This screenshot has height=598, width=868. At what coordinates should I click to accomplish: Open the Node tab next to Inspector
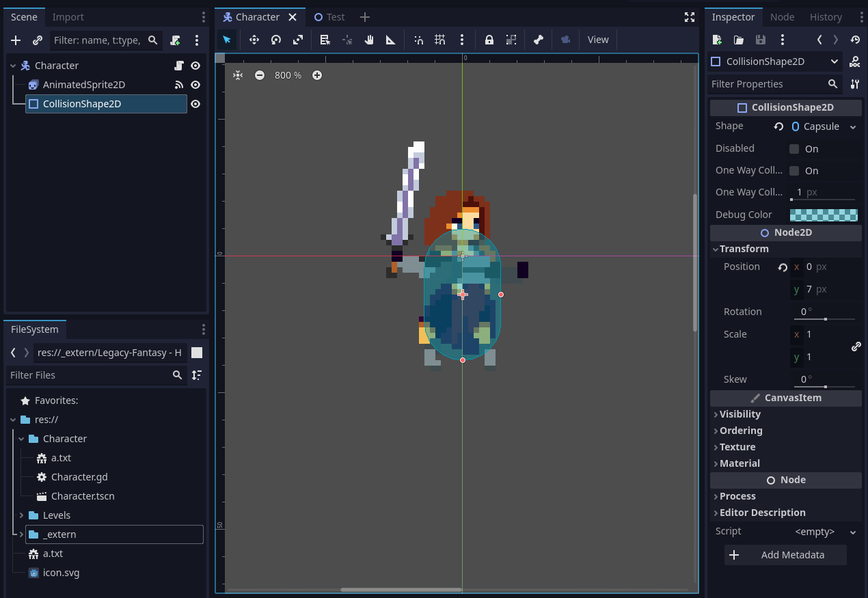pos(782,16)
